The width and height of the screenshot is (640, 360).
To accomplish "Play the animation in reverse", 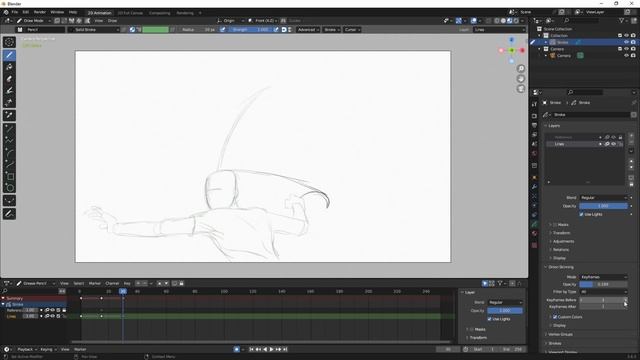I will click(x=265, y=349).
